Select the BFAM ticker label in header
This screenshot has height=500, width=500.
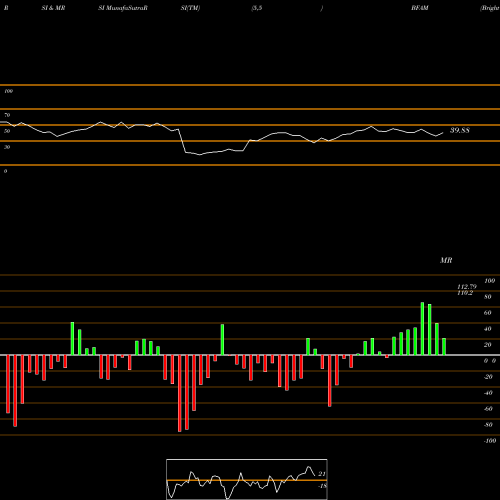[420, 8]
